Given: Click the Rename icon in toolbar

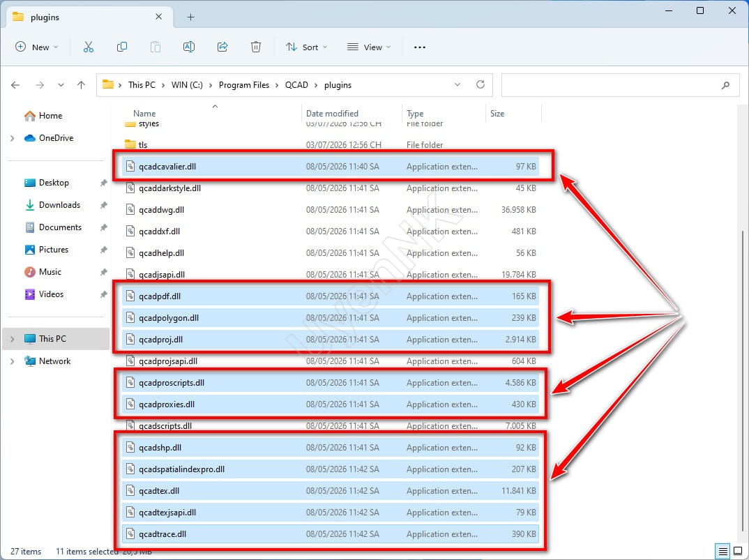Looking at the screenshot, I should pos(189,47).
